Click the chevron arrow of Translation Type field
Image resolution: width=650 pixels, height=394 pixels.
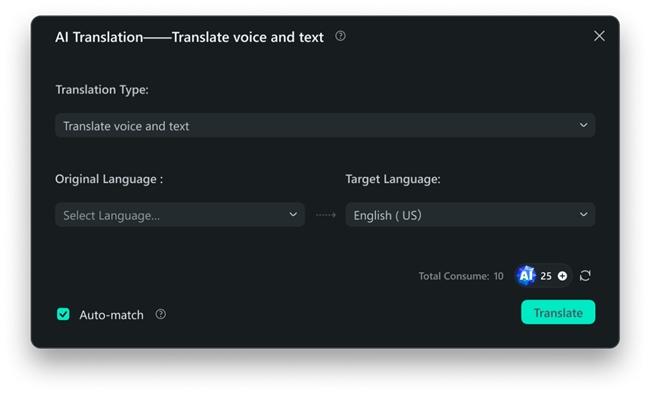[583, 125]
